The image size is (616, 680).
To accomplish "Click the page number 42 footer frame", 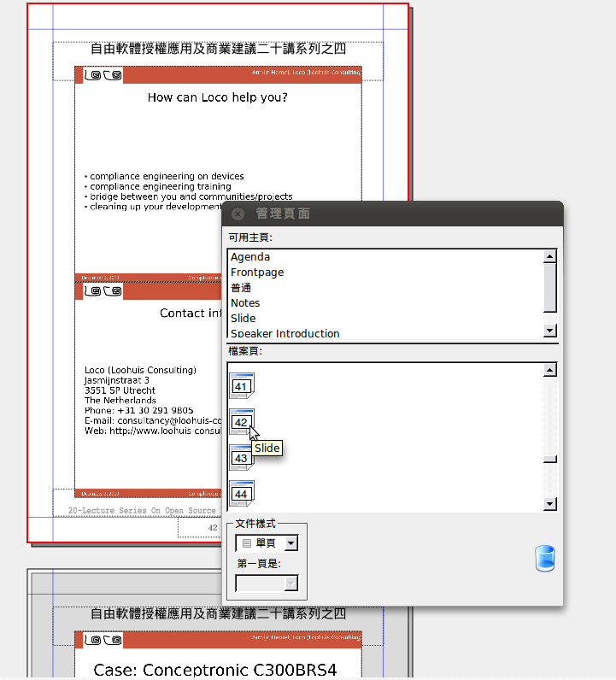I will coord(200,527).
